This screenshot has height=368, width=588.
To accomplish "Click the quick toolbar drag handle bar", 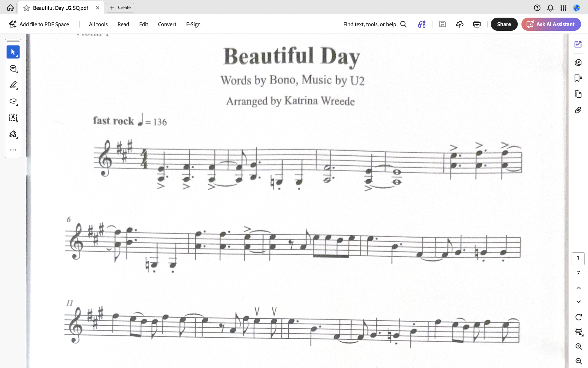I will click(x=13, y=41).
